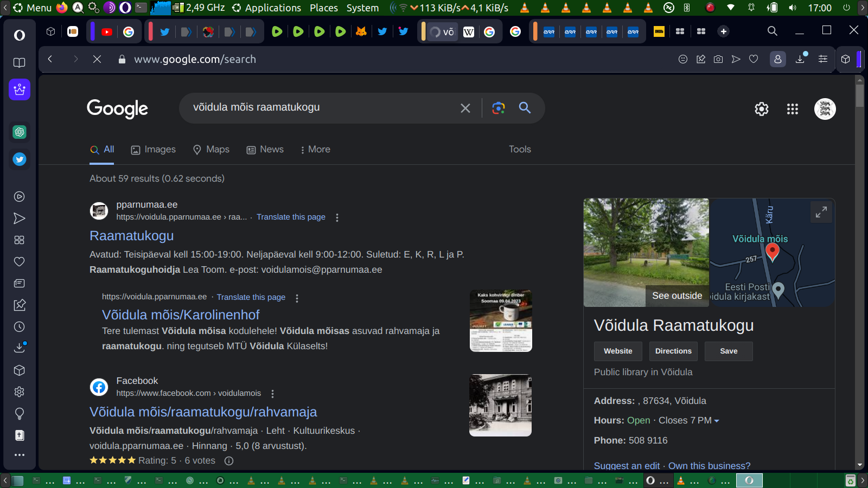Open the emoji picker in address bar

683,59
